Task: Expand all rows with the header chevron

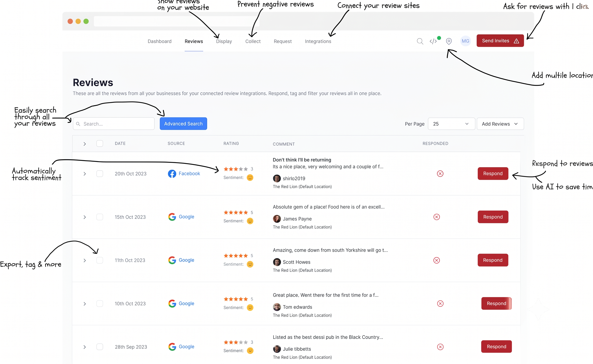Action: [84, 144]
